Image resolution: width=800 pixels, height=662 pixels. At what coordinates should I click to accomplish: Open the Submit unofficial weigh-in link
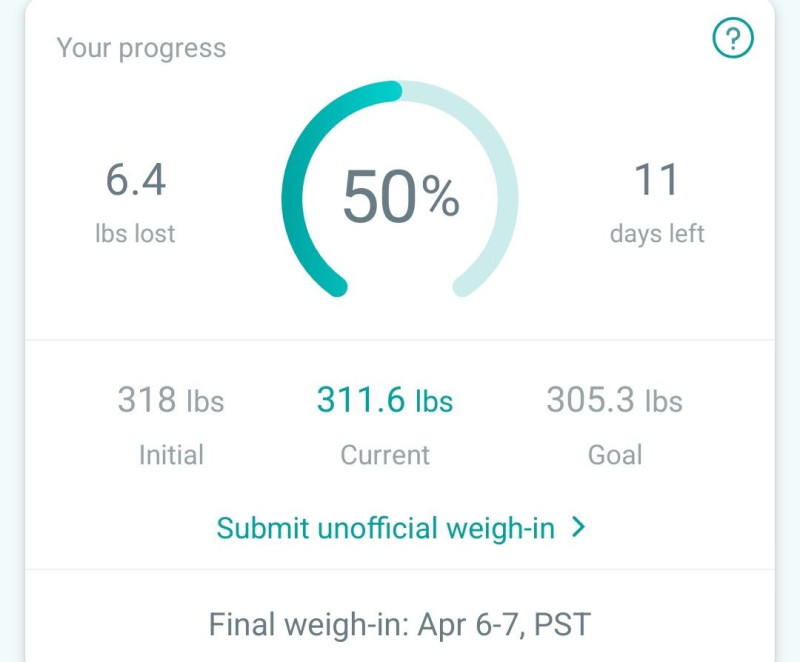tap(386, 528)
